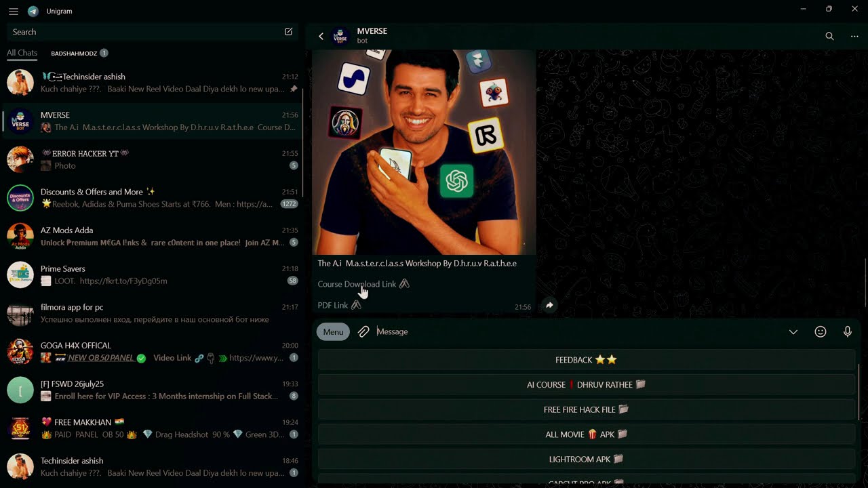This screenshot has height=488, width=868.
Task: Click Prime Savers chat avatar
Action: [x=20, y=274]
